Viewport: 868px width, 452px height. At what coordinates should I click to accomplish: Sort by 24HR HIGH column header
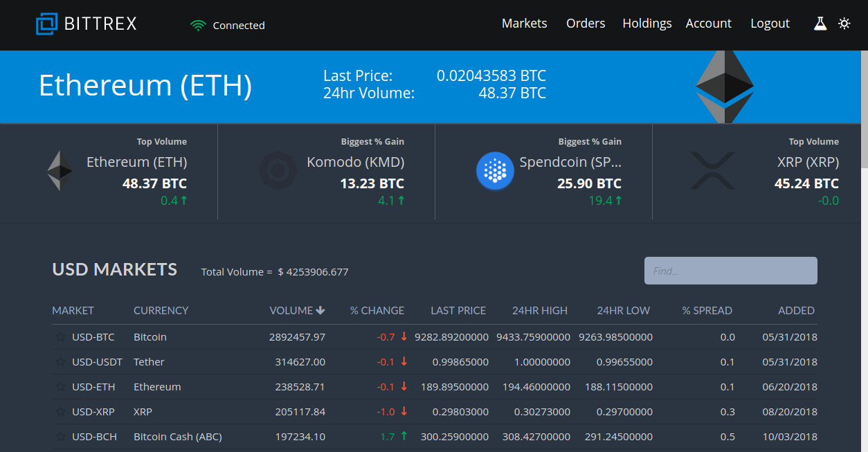pyautogui.click(x=540, y=311)
